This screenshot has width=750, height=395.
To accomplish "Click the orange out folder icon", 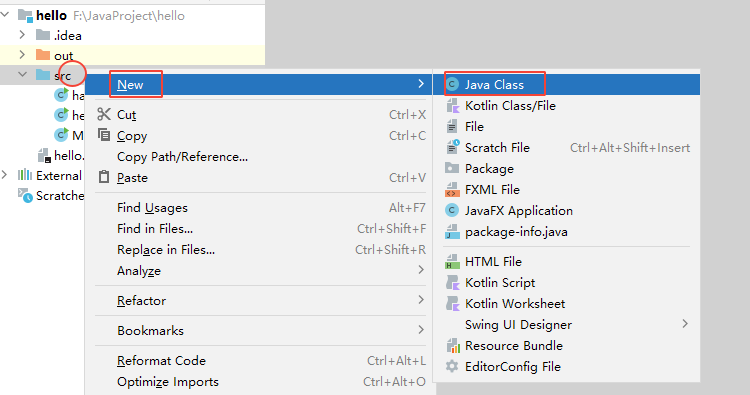I will (x=43, y=55).
